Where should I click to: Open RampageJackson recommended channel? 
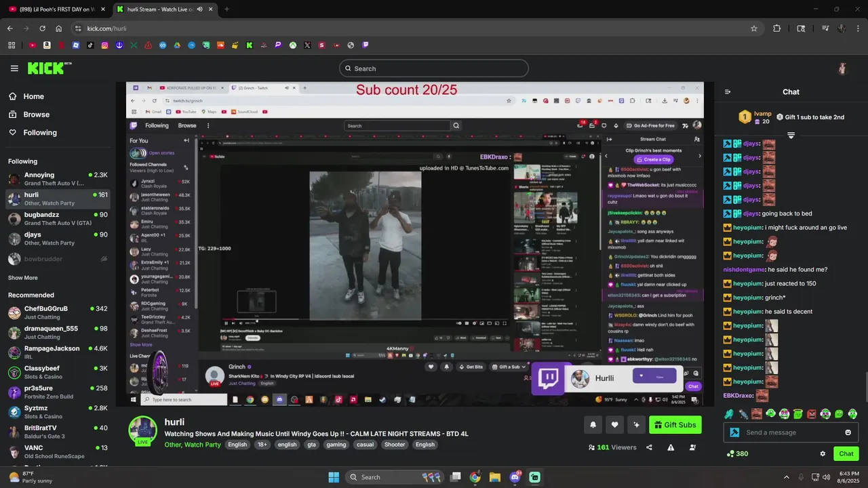[x=57, y=352]
